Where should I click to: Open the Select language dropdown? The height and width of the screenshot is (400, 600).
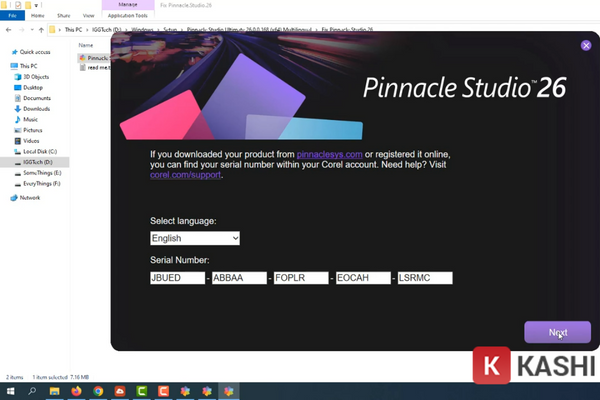(195, 239)
